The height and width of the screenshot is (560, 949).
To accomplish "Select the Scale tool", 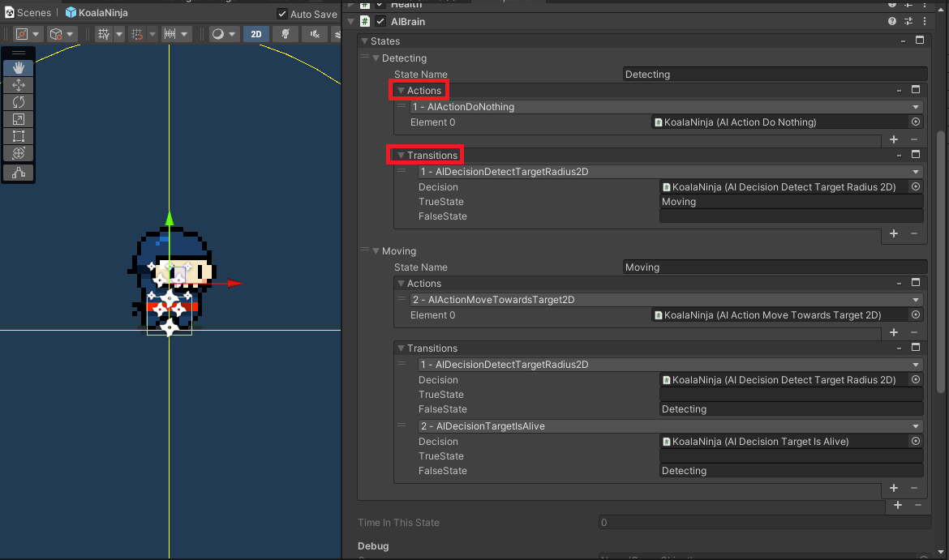I will (18, 119).
